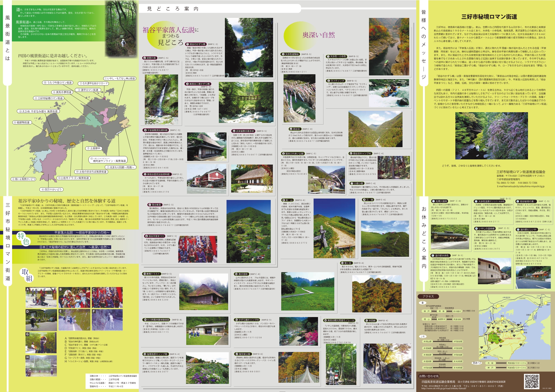Click the 武家屋敷旧喜多家 heading
555x392 pixels.
pyautogui.click(x=244, y=131)
